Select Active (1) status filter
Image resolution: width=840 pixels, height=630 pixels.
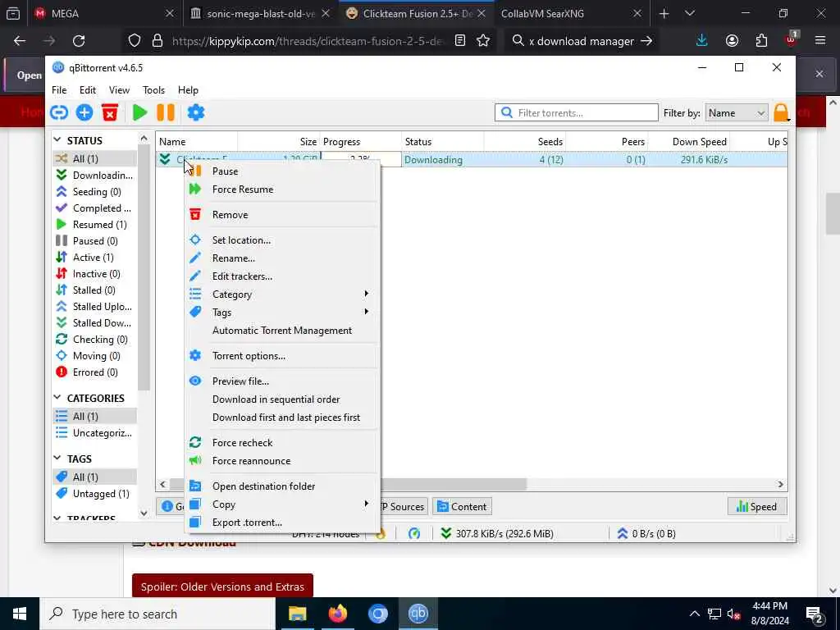95,258
